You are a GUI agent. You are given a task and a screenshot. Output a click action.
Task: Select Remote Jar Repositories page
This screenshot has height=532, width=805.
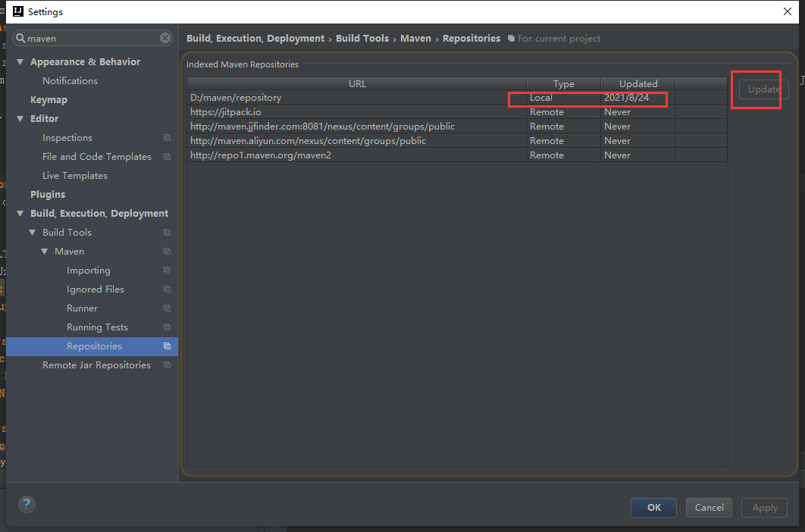coord(96,365)
